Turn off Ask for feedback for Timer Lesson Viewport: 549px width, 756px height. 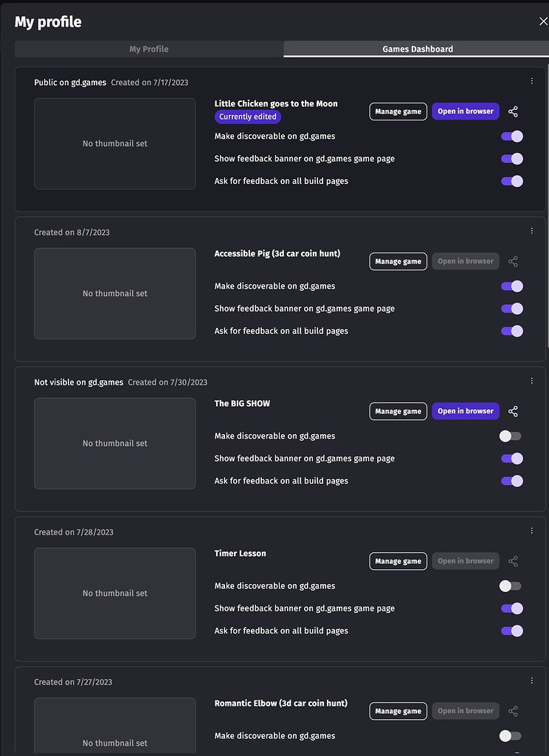click(511, 630)
